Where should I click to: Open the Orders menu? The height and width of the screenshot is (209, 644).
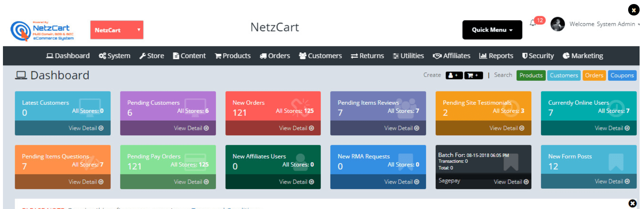point(275,56)
